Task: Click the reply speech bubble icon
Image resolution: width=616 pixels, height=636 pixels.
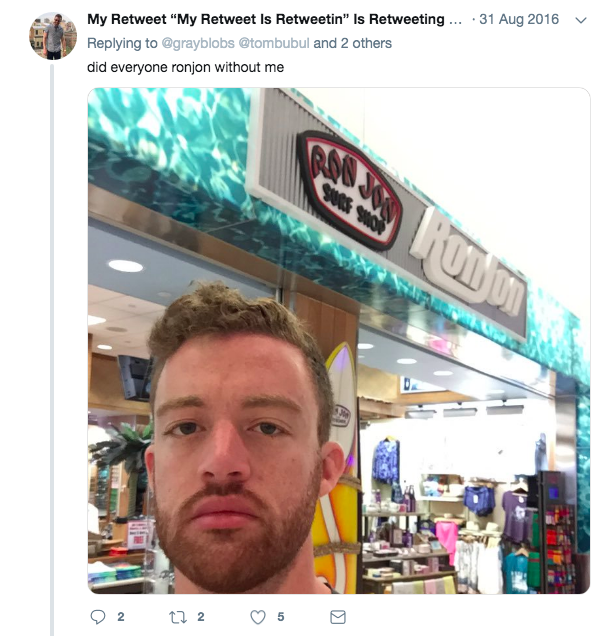Action: tap(98, 617)
